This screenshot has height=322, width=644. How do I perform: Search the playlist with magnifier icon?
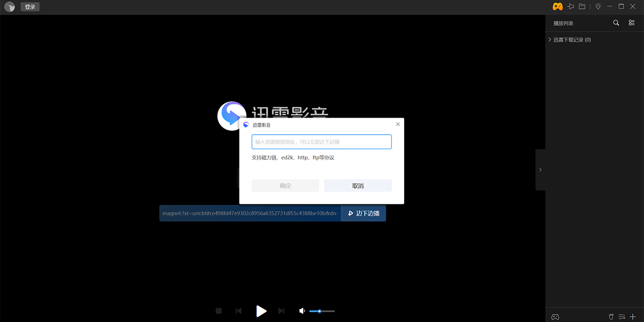[616, 23]
